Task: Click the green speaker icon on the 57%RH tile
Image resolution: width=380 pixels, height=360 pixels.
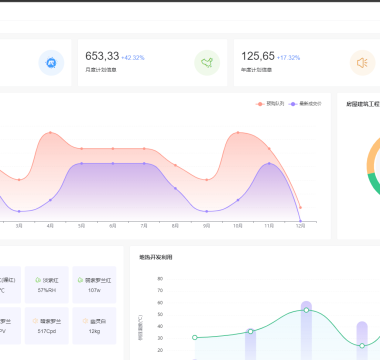Action: point(38,280)
